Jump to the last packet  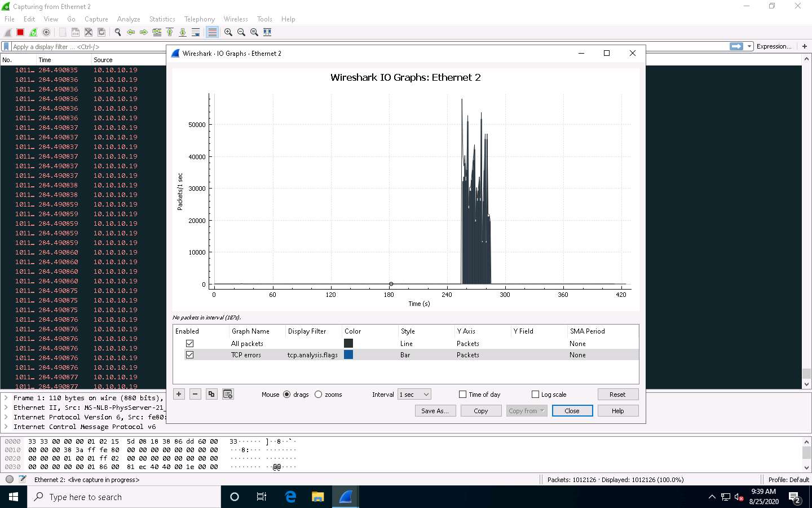(183, 32)
